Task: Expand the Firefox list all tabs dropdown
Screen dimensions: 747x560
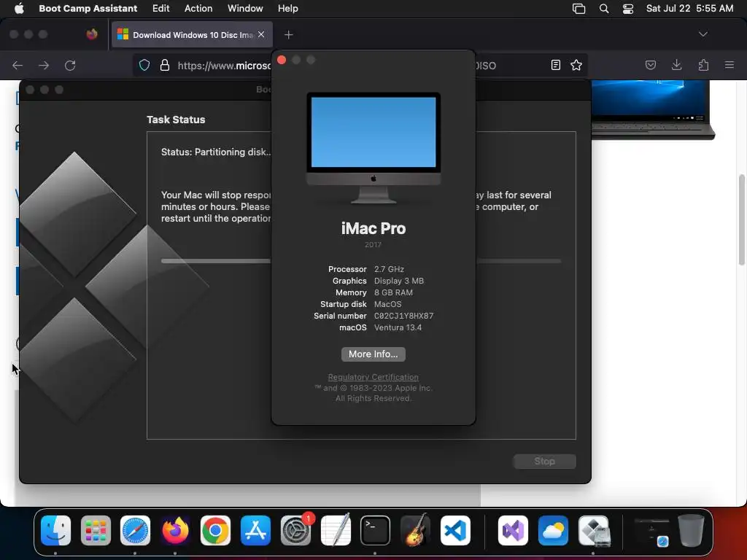Action: (703, 34)
